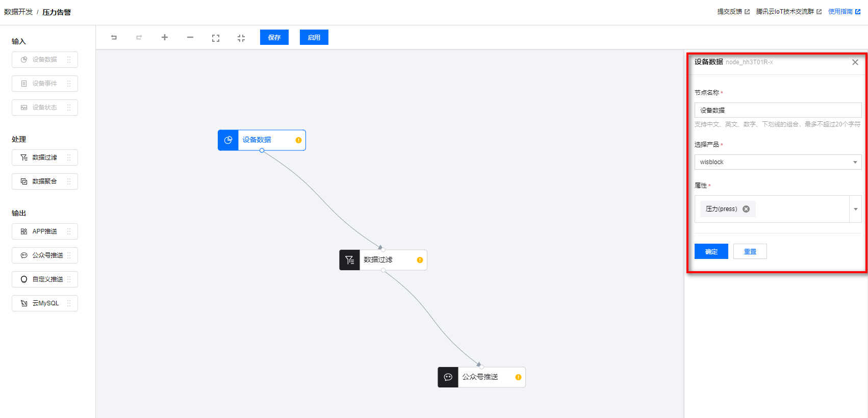Click the redo toolbar icon
Image resolution: width=868 pixels, height=418 pixels.
tap(139, 37)
